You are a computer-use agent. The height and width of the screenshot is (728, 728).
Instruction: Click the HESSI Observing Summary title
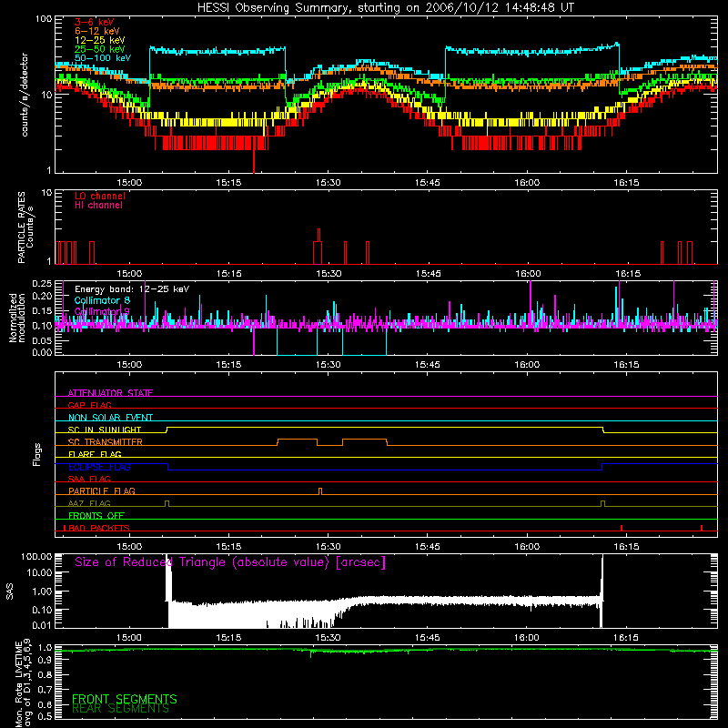pos(385,8)
